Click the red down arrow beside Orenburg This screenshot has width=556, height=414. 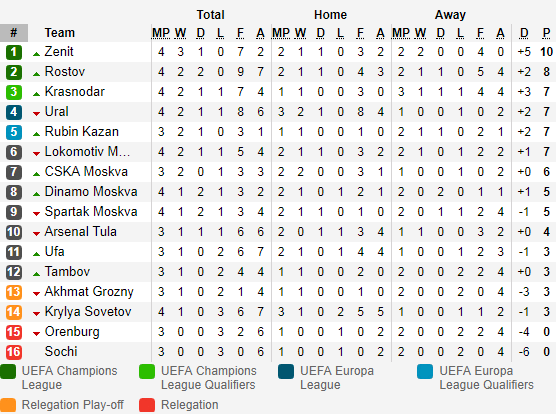click(36, 334)
